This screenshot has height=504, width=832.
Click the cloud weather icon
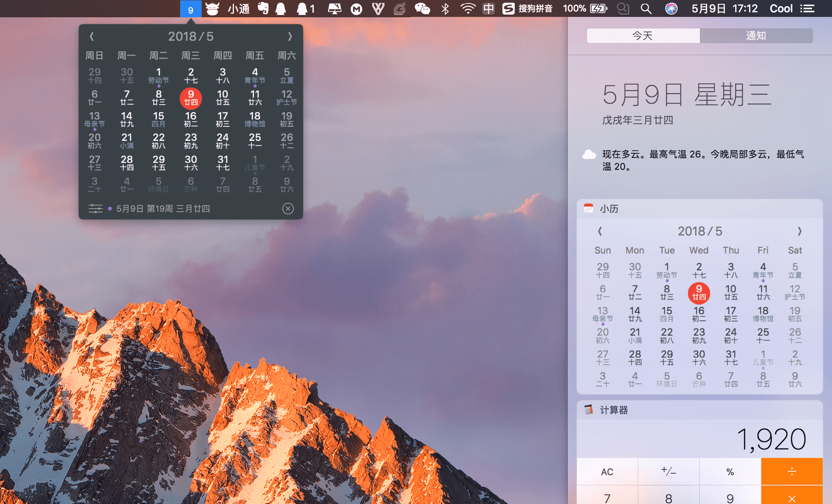click(x=589, y=155)
